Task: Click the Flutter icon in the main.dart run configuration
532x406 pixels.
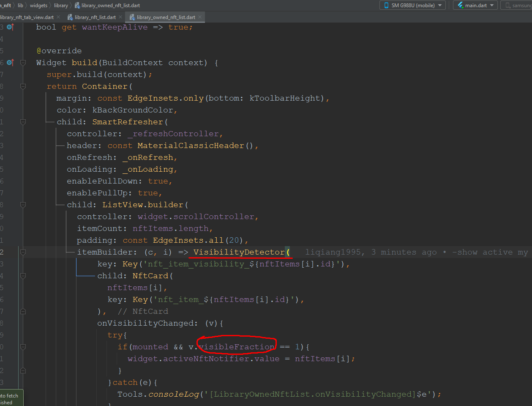Action: 460,5
